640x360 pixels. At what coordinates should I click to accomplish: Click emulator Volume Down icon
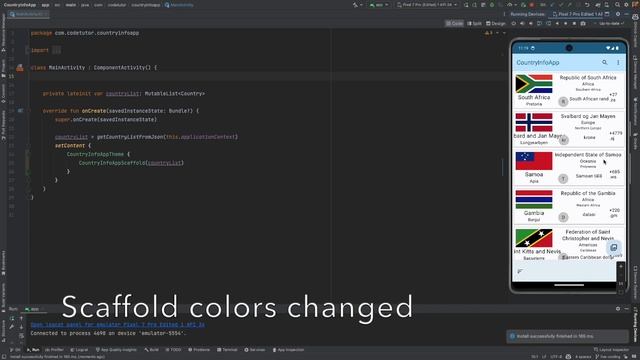pyautogui.click(x=531, y=24)
